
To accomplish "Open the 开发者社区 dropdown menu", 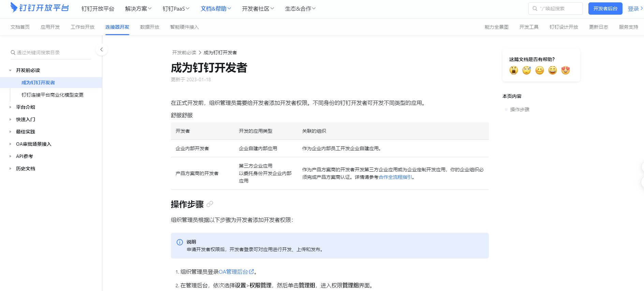I will pyautogui.click(x=258, y=9).
